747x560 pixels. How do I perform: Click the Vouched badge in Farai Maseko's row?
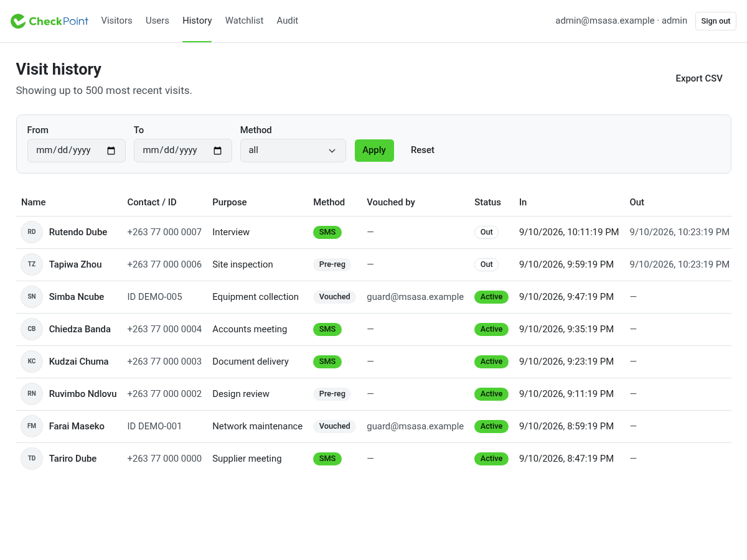(x=334, y=426)
